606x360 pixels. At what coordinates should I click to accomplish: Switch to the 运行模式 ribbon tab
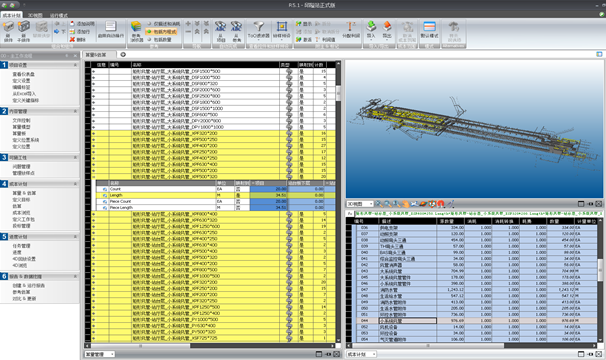[59, 15]
